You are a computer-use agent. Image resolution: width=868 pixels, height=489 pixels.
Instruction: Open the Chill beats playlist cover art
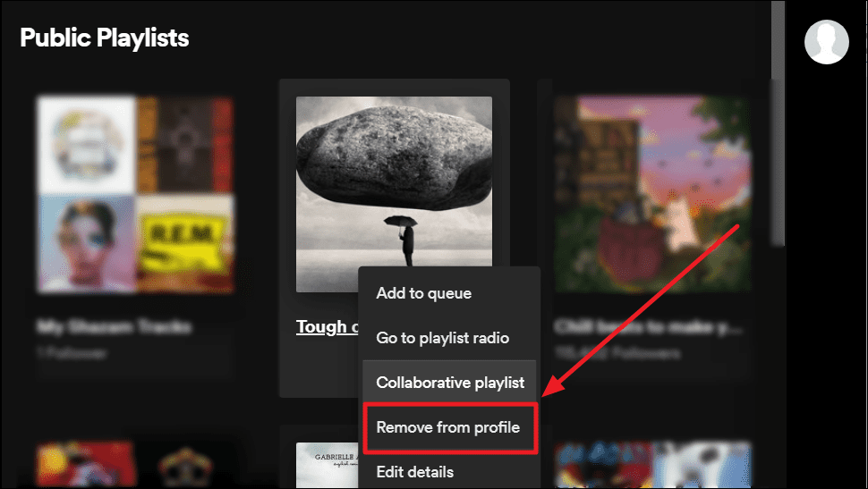click(x=652, y=194)
